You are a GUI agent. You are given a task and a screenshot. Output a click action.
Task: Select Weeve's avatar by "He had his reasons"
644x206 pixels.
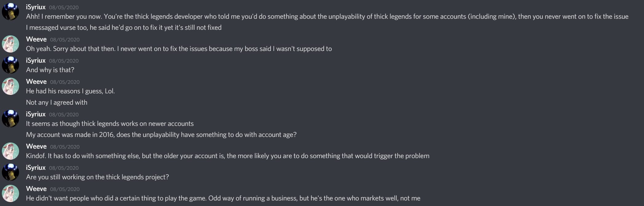10,86
